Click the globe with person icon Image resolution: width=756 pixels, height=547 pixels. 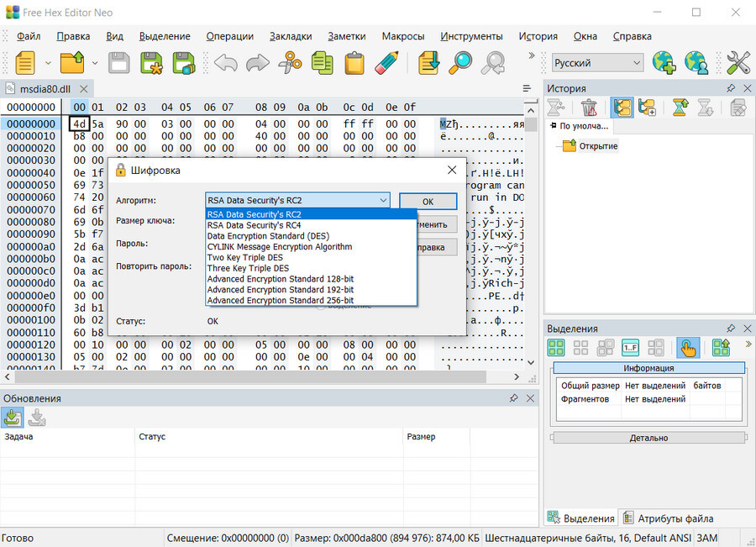tap(696, 63)
